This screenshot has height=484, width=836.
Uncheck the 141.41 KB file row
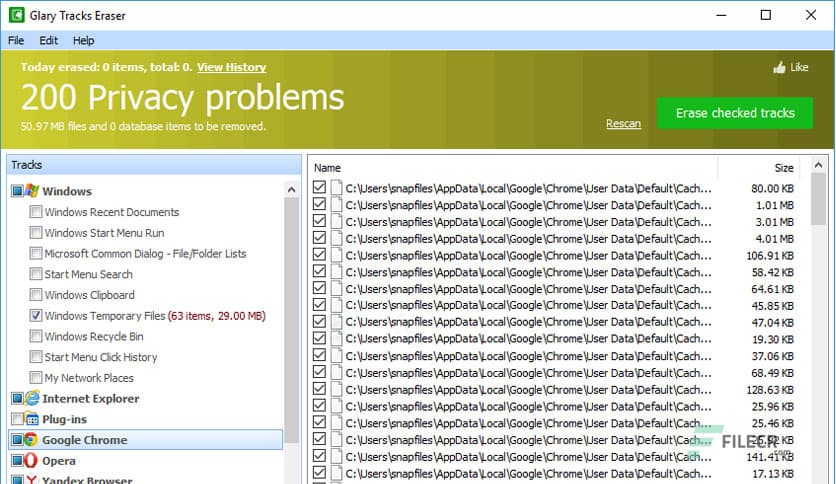(319, 456)
